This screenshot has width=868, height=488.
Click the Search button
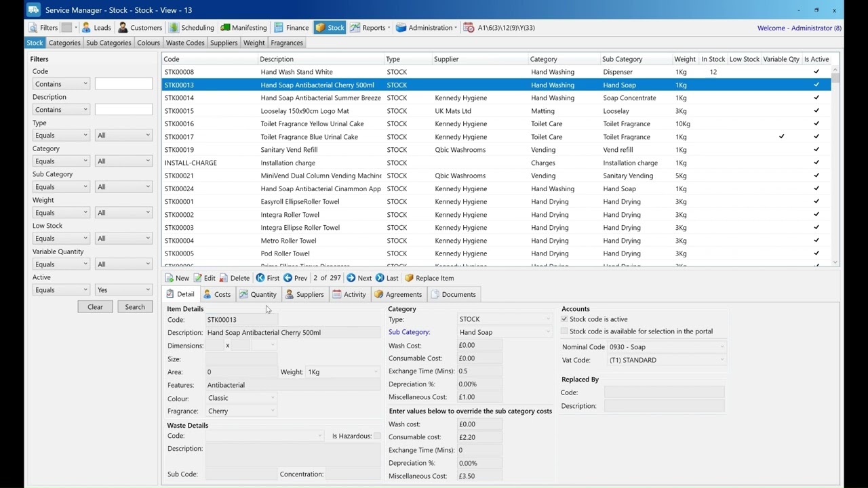(x=135, y=307)
